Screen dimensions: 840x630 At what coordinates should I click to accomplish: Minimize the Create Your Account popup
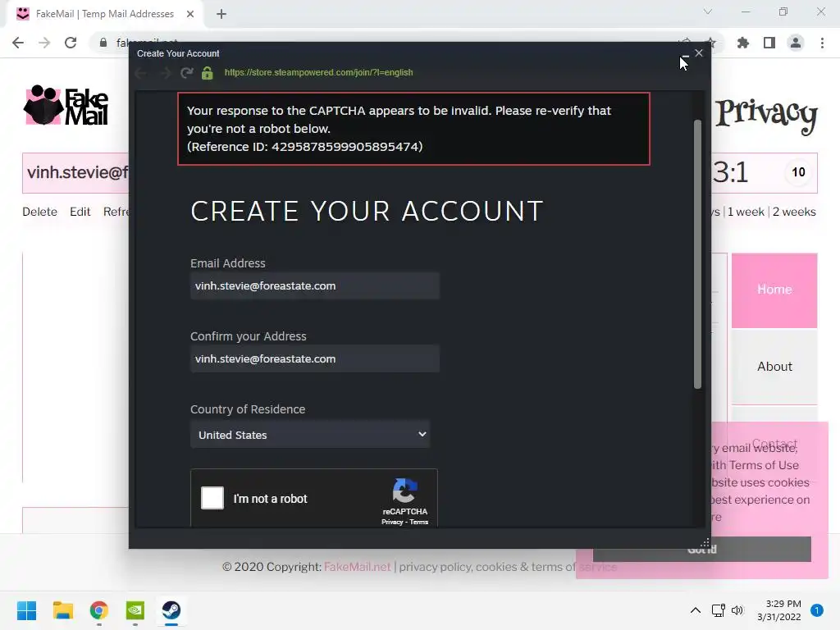pyautogui.click(x=685, y=55)
